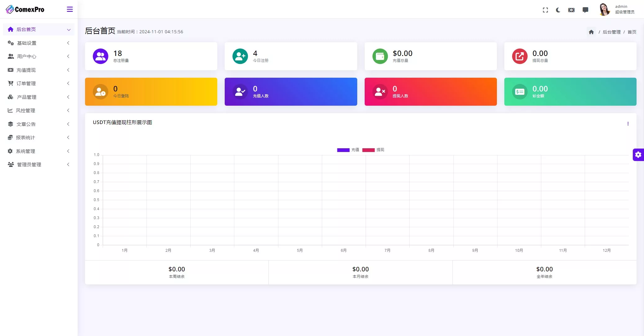Click the total registrations users icon
This screenshot has height=336, width=644.
pos(101,56)
